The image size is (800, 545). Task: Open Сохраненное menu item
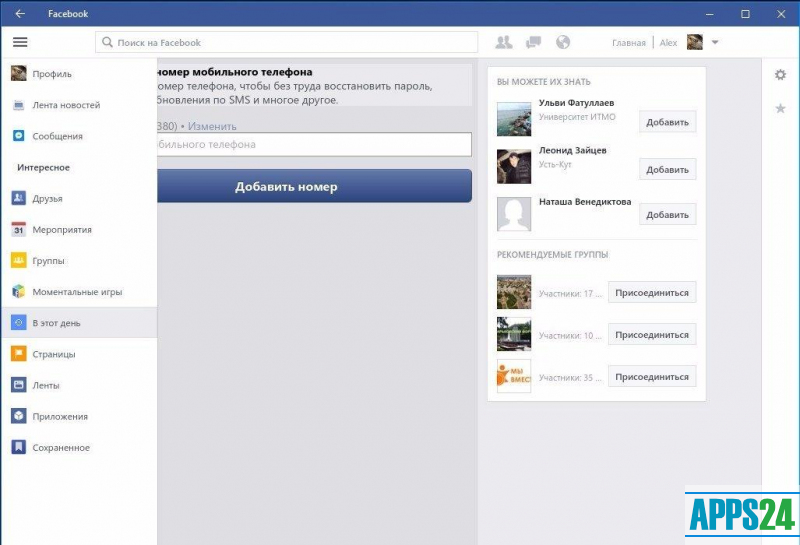(x=79, y=448)
